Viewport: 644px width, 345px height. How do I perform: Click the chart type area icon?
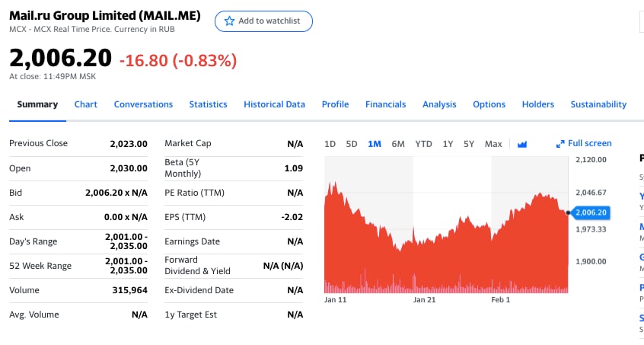(522, 144)
